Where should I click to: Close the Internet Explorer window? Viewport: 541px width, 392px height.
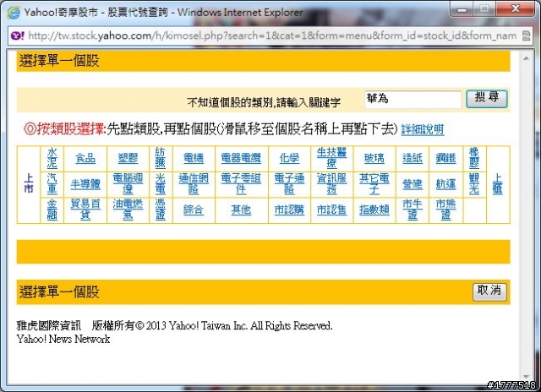[x=515, y=9]
